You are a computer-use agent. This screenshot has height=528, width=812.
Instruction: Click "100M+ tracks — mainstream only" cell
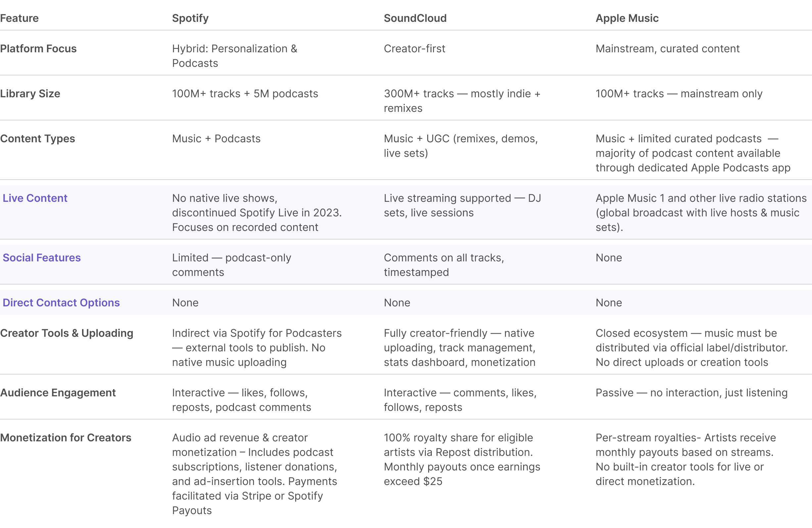click(x=679, y=93)
